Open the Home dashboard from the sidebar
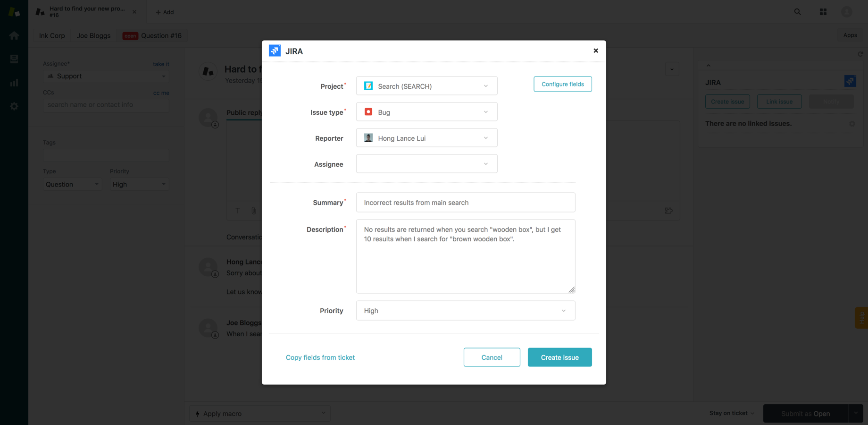The width and height of the screenshot is (868, 425). (14, 35)
